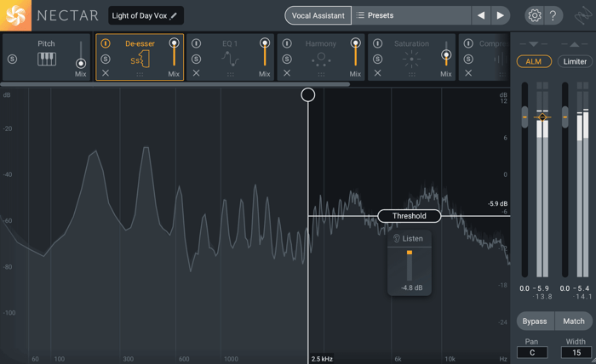Viewport: 596px width, 364px height.
Task: Solo the De-esser module
Action: point(106,60)
